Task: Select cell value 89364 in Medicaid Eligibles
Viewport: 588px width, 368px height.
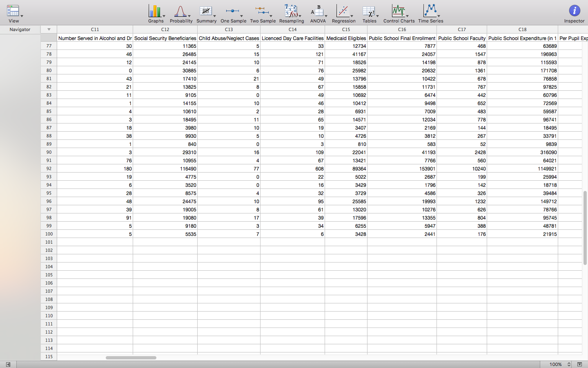Action: pyautogui.click(x=346, y=168)
